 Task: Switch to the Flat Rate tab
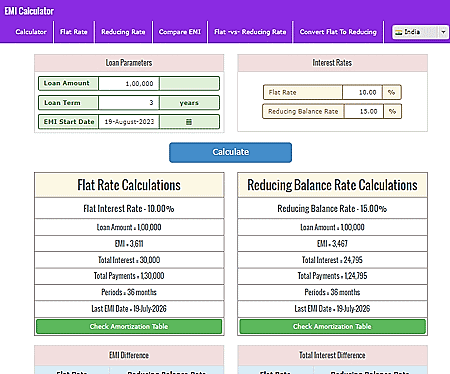pos(74,32)
